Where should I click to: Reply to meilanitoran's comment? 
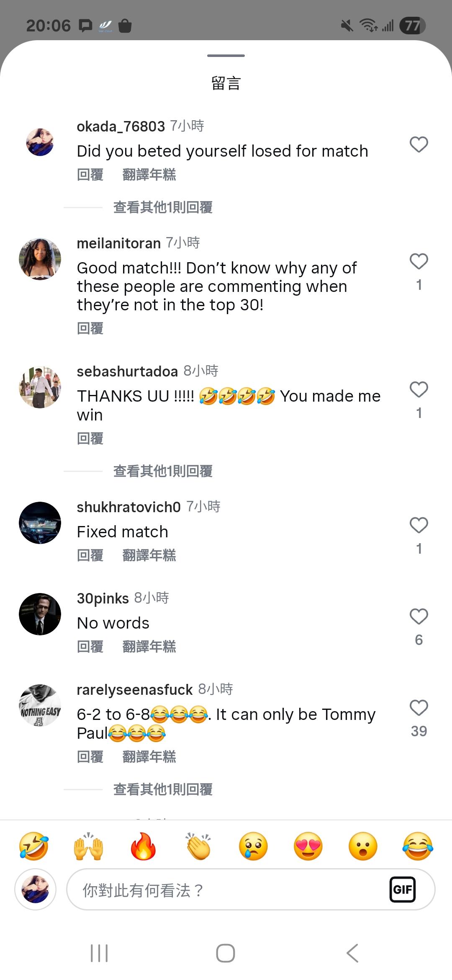90,328
